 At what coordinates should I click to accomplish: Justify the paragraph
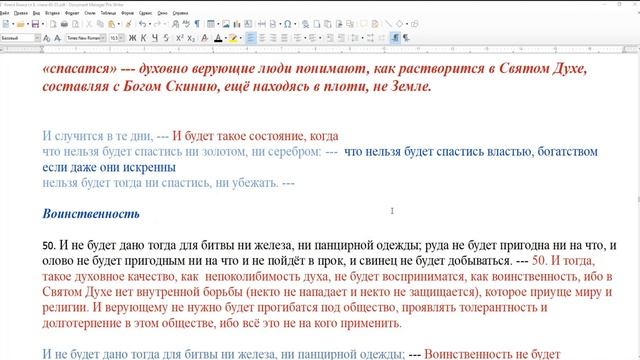pyautogui.click(x=284, y=38)
